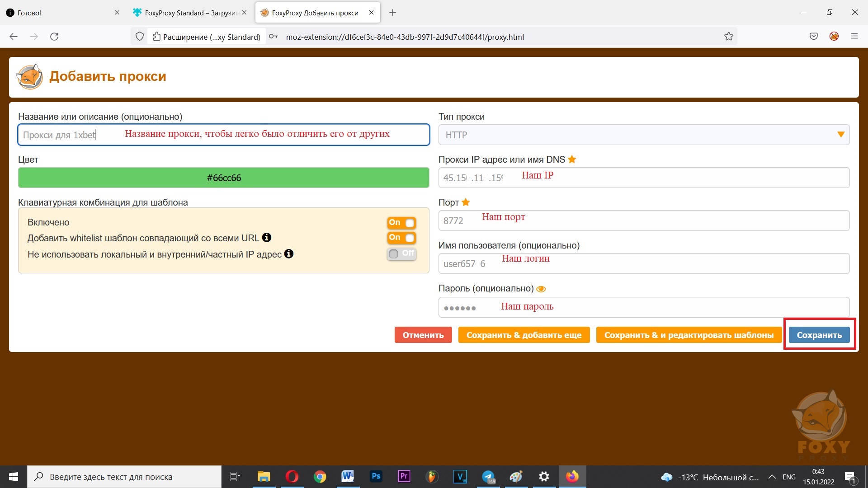This screenshot has height=488, width=868.
Task: Click info icon beside local IP option
Action: [289, 254]
